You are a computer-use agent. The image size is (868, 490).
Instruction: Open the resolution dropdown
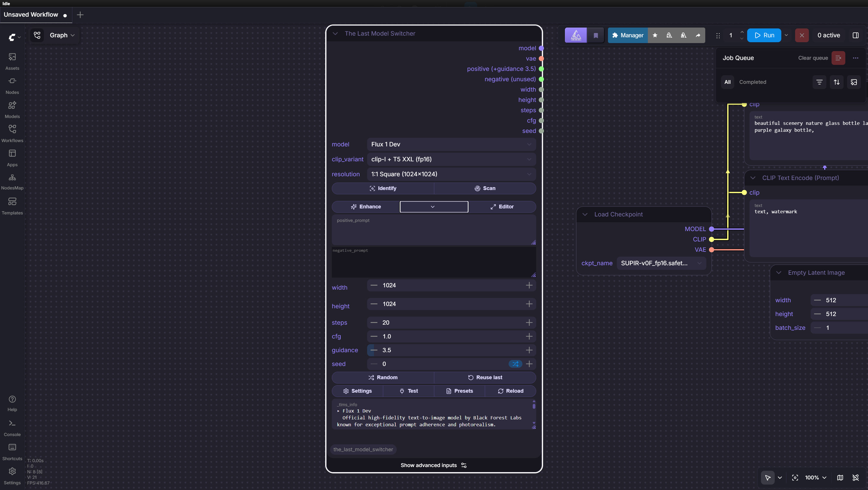451,174
